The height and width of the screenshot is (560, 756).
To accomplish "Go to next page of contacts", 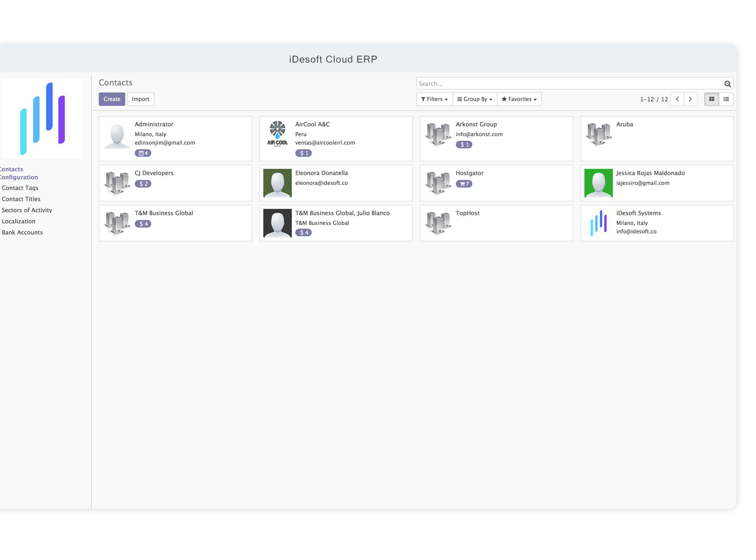I will 690,99.
